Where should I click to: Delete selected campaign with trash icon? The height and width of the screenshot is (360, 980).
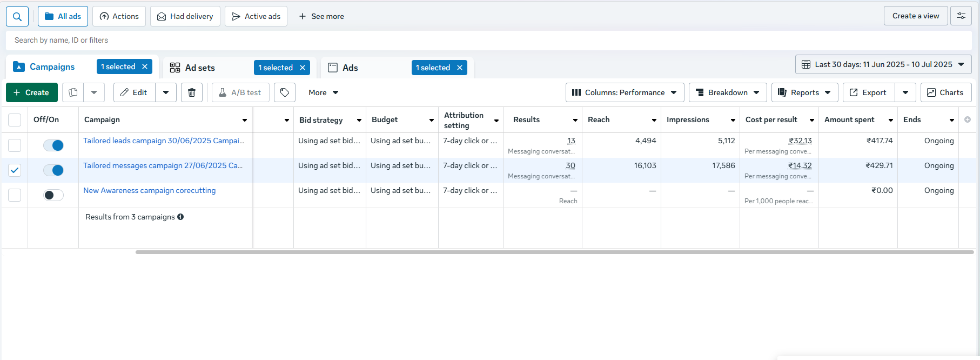click(192, 92)
